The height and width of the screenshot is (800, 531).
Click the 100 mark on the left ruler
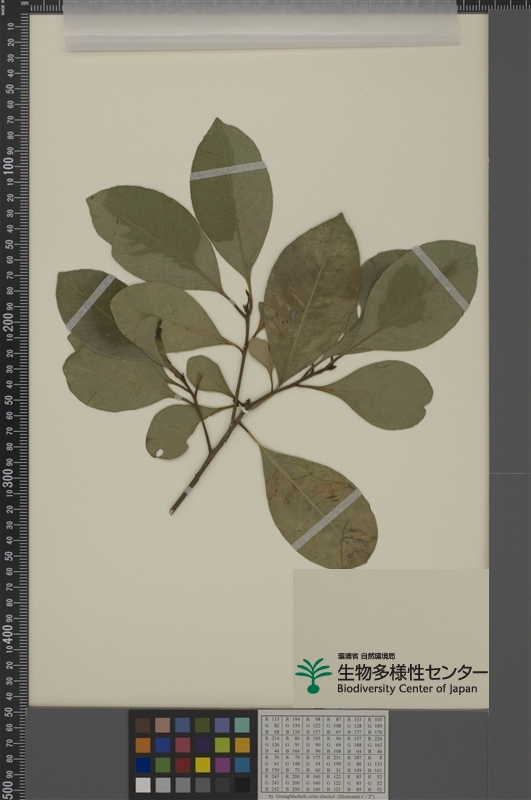(x=9, y=166)
